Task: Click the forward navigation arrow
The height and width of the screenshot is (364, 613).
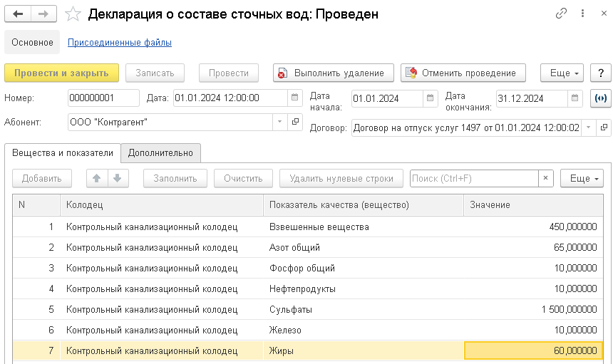Action: pos(43,14)
